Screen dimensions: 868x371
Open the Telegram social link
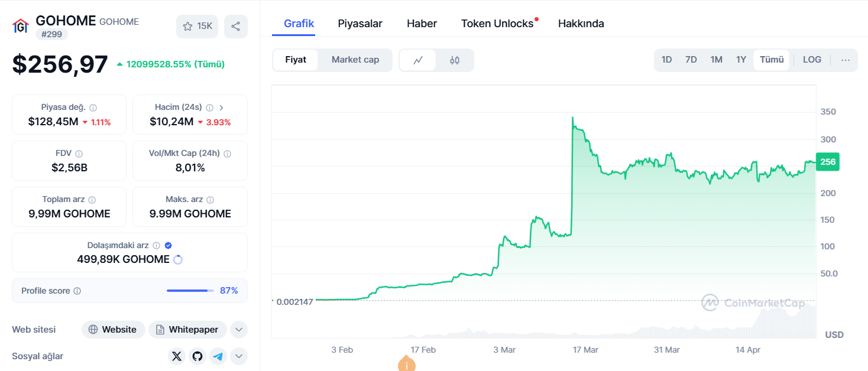[x=218, y=356]
